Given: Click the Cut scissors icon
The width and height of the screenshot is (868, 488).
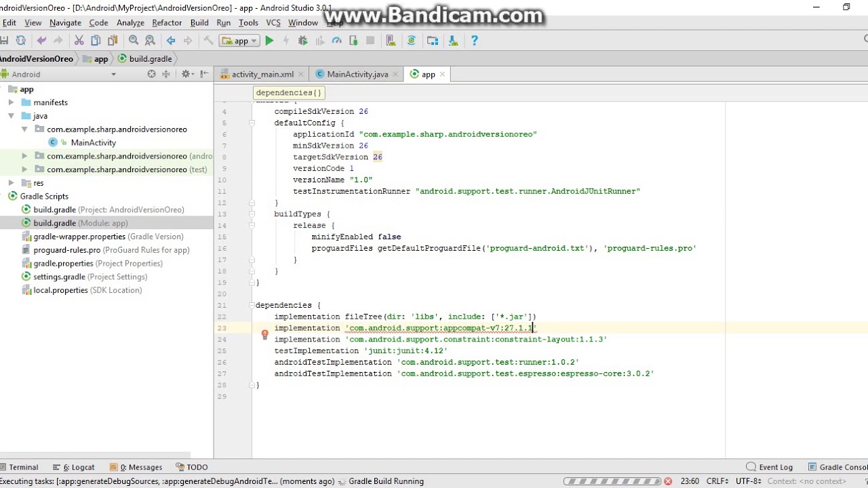Looking at the screenshot, I should coord(79,41).
